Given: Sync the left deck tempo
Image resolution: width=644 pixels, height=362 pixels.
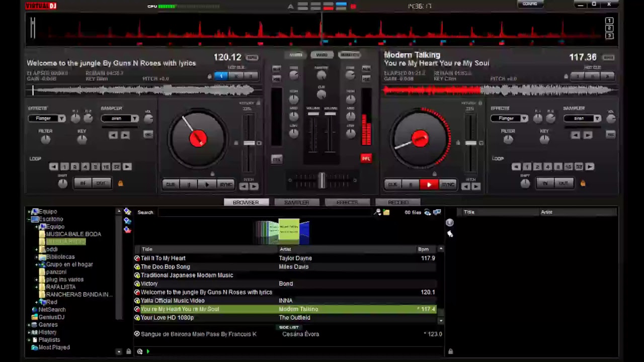Looking at the screenshot, I should 226,185.
